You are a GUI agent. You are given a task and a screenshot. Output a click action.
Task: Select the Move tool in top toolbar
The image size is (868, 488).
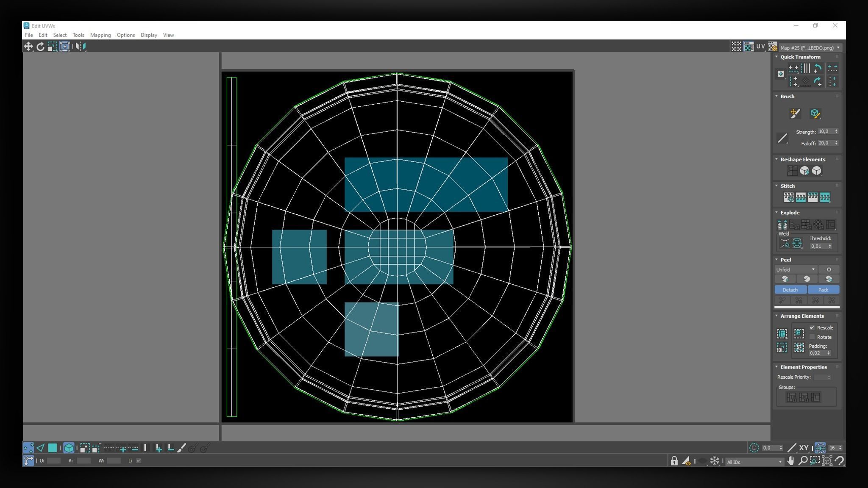click(28, 47)
